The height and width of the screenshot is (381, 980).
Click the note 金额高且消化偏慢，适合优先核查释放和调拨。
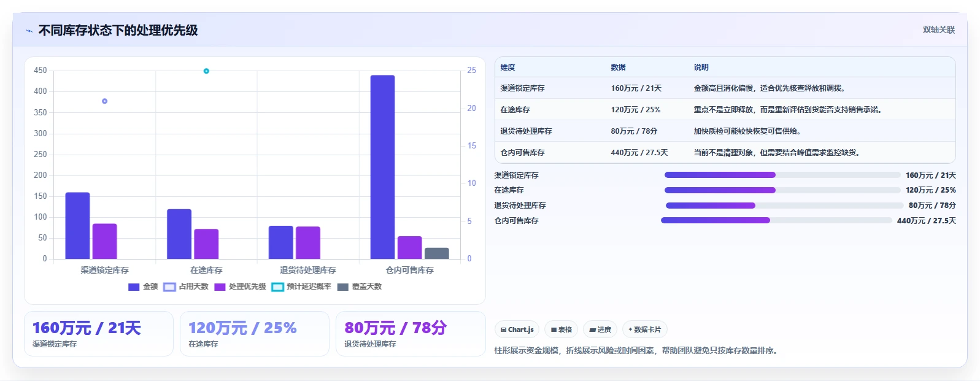[771, 88]
